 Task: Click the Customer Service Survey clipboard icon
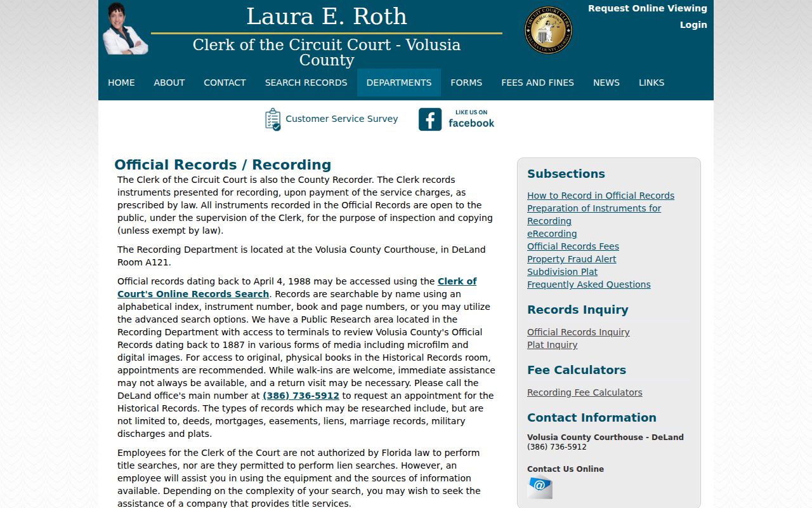point(273,119)
